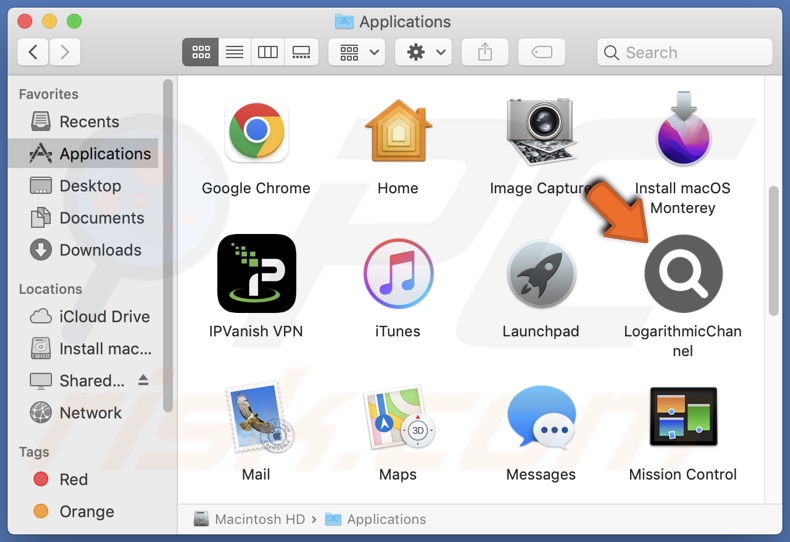The height and width of the screenshot is (542, 790).
Task: Click the Edit Tags toolbar button
Action: (542, 52)
